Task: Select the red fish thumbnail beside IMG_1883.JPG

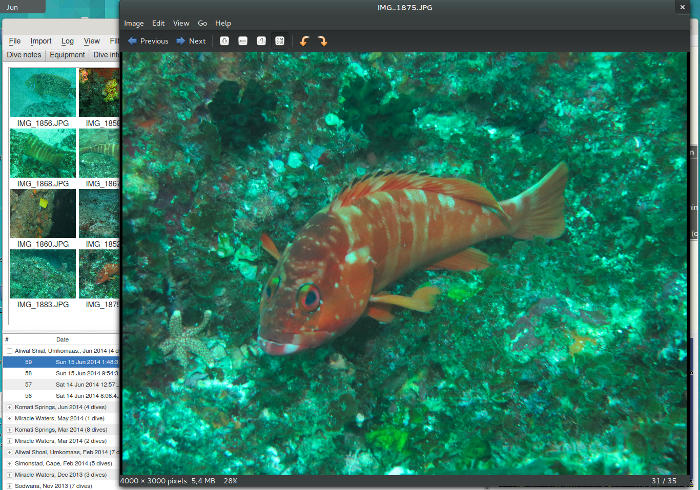Action: pyautogui.click(x=100, y=274)
